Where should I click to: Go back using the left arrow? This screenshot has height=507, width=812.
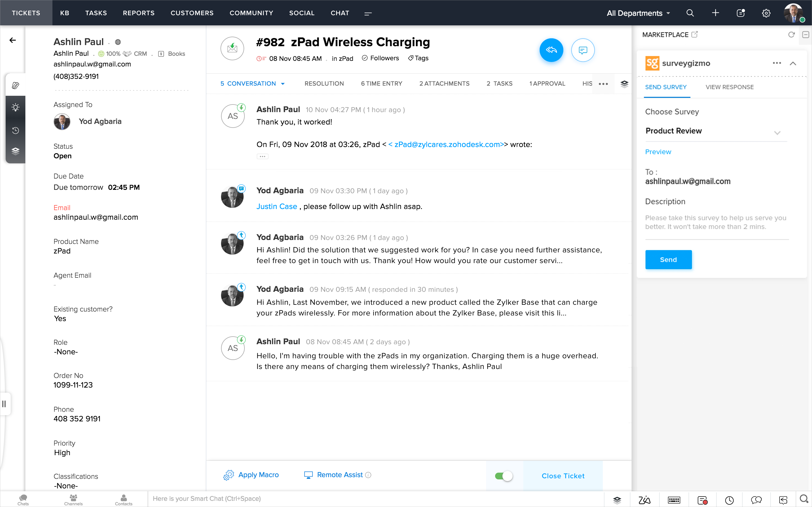(13, 40)
